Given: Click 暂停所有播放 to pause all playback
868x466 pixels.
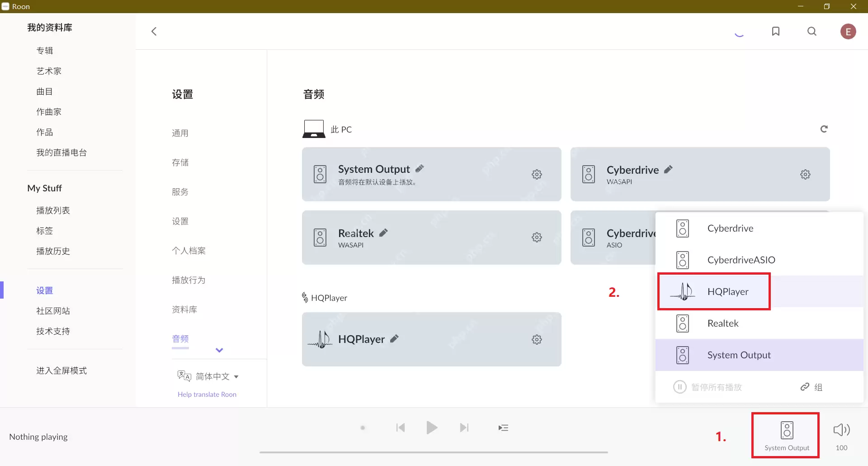Looking at the screenshot, I should point(716,387).
